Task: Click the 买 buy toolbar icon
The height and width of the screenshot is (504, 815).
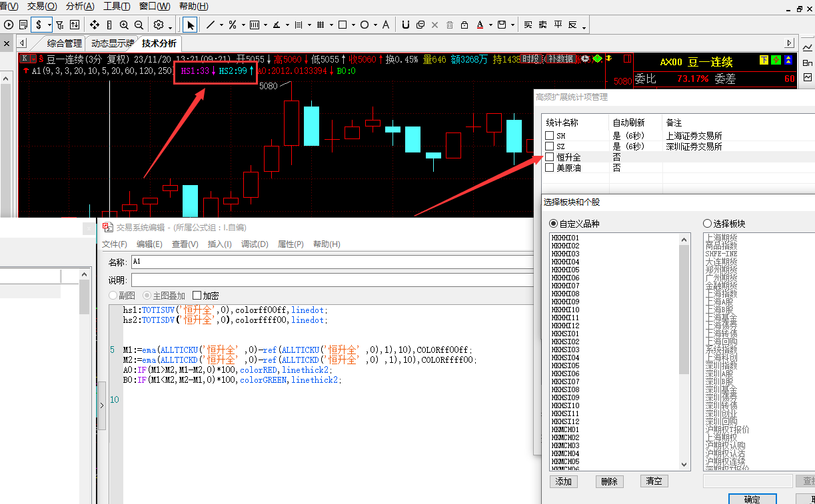Action: (528, 25)
